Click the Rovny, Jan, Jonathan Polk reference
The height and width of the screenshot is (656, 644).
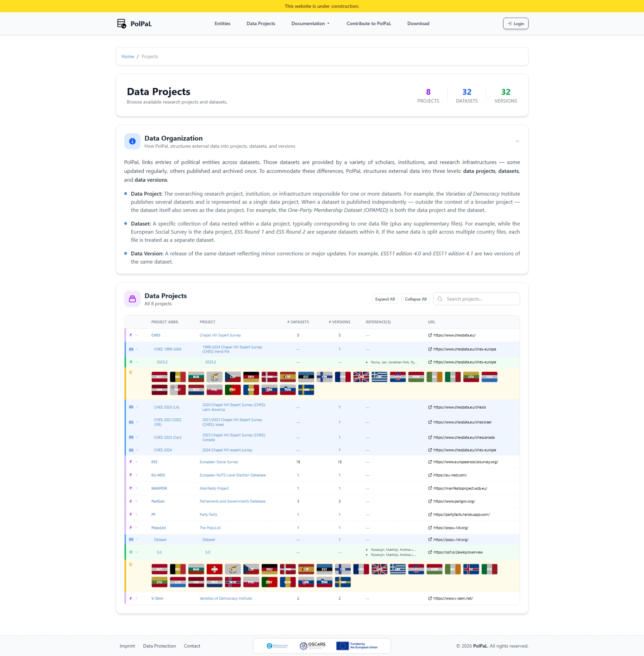point(393,362)
